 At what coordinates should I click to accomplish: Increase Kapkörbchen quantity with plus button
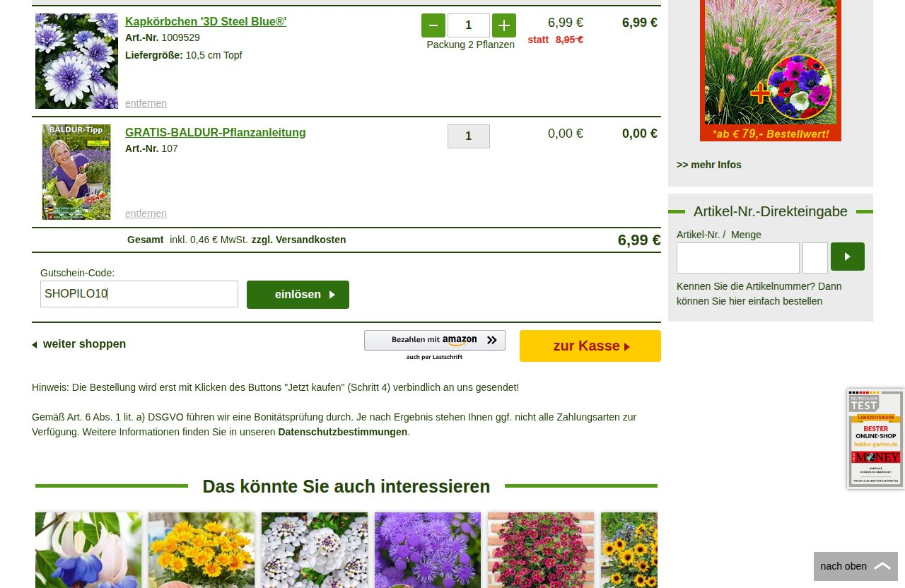click(x=504, y=25)
